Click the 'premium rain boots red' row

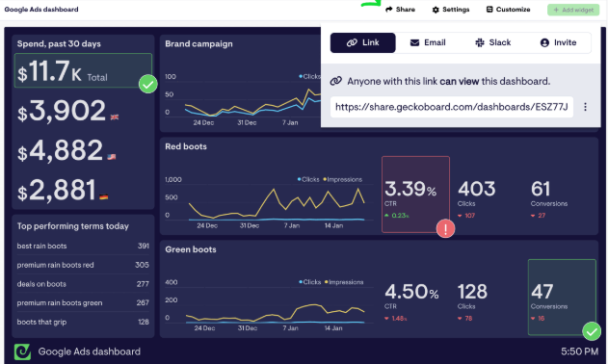pos(83,265)
